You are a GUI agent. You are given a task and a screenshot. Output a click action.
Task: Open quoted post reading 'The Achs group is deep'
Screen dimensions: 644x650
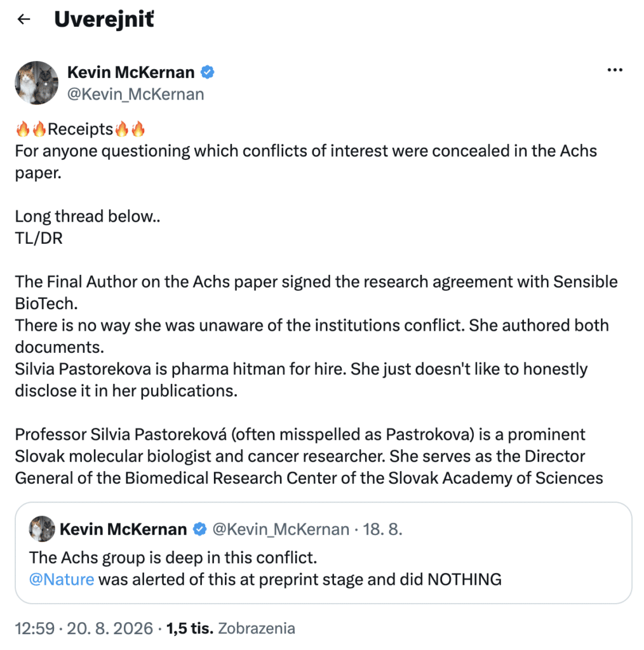pos(323,553)
